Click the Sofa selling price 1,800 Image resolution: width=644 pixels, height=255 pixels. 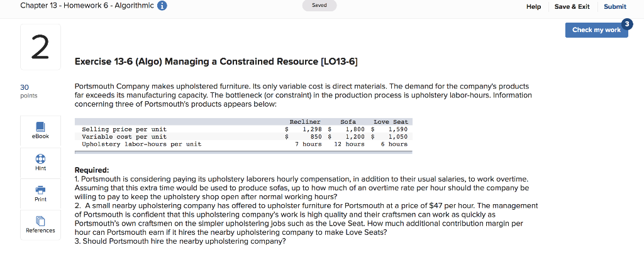pyautogui.click(x=355, y=129)
